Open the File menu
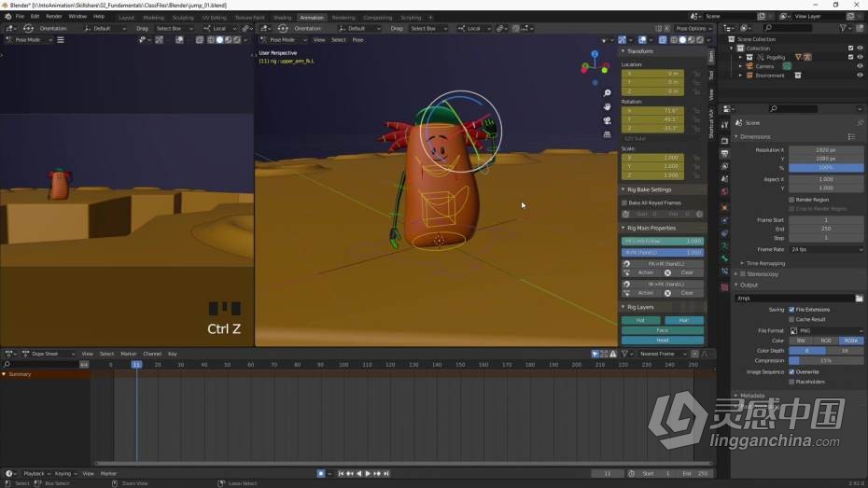 (20, 17)
